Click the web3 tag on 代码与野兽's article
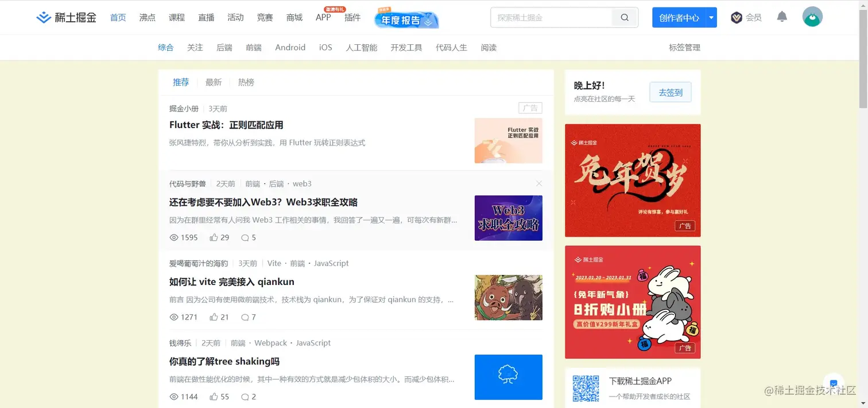Screen dimensions: 868x408 pos(302,184)
